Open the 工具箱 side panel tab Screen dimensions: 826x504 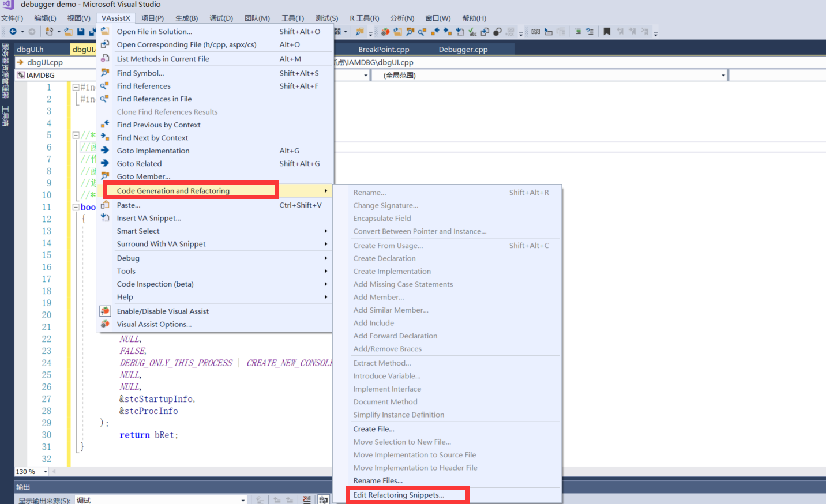(5, 116)
